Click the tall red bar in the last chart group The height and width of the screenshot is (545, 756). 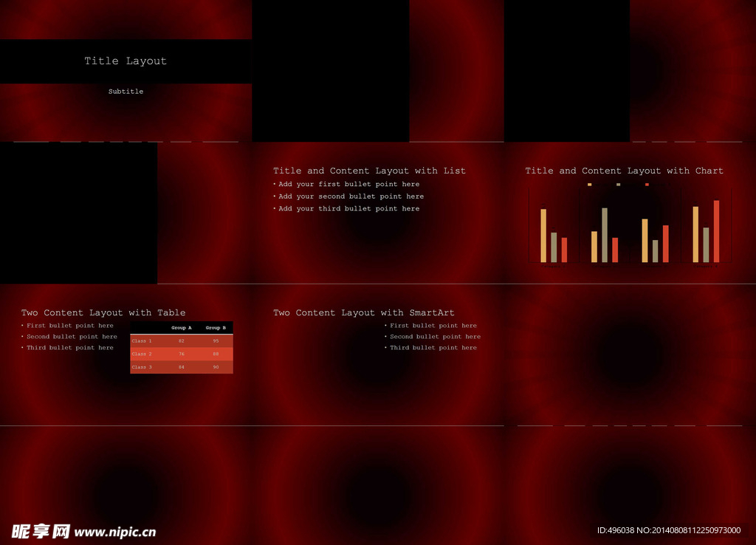tap(716, 230)
